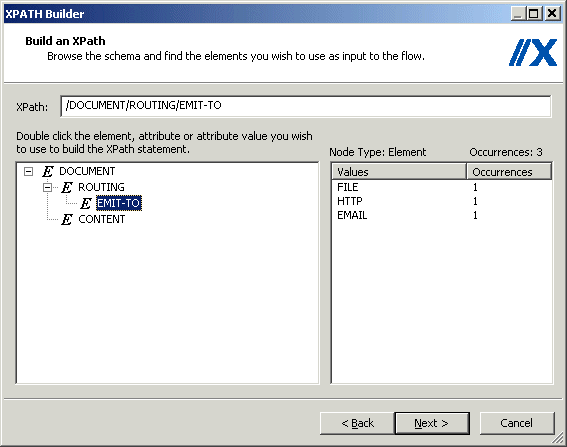Click into the XPath text field
Viewport: 567px width, 447px height.
point(306,106)
